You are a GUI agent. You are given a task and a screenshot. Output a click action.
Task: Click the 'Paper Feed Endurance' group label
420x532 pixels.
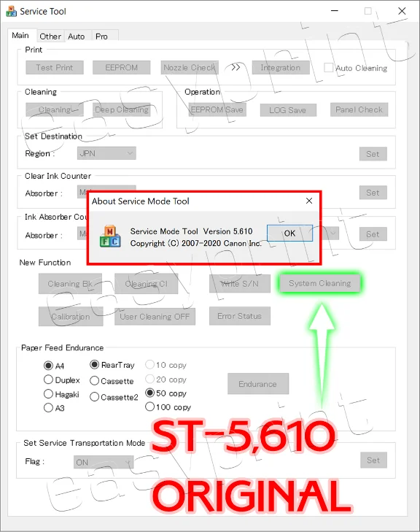point(63,348)
